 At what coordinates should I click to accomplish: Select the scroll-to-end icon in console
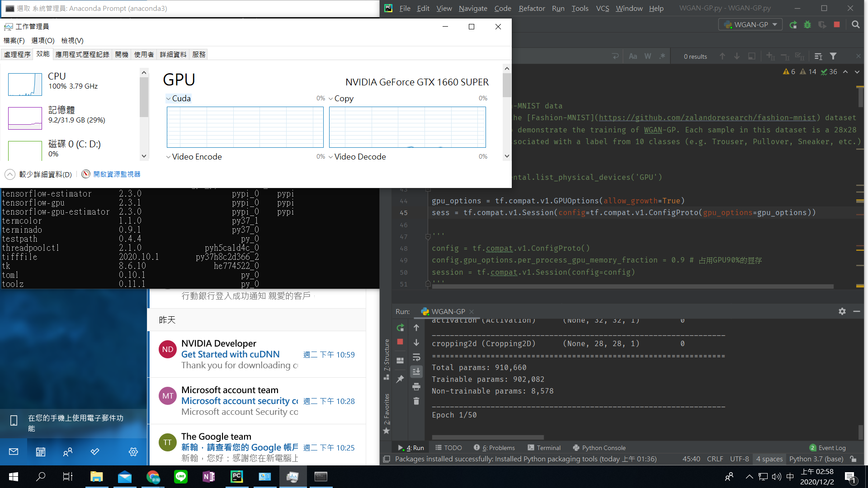[416, 371]
